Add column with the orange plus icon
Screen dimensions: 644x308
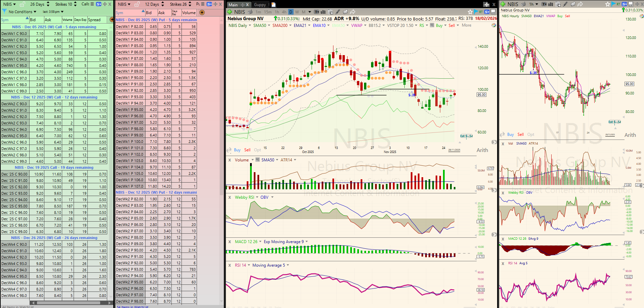(202, 12)
